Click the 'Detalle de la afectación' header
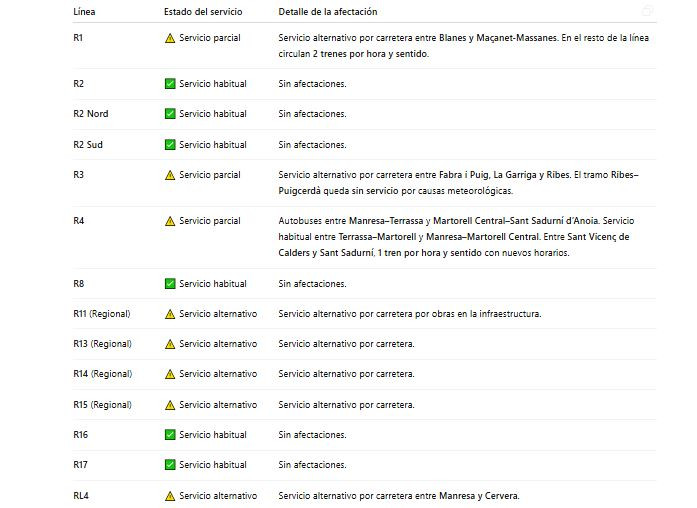 coord(329,12)
